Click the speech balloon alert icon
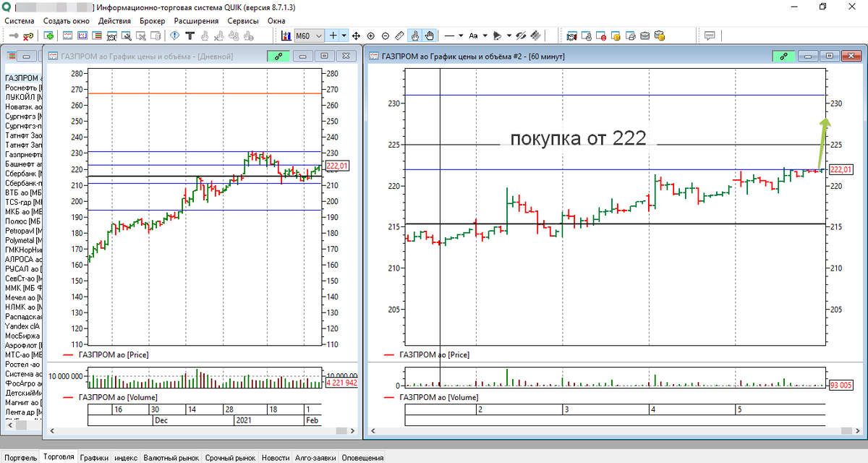This screenshot has height=463, width=868. coord(174,35)
